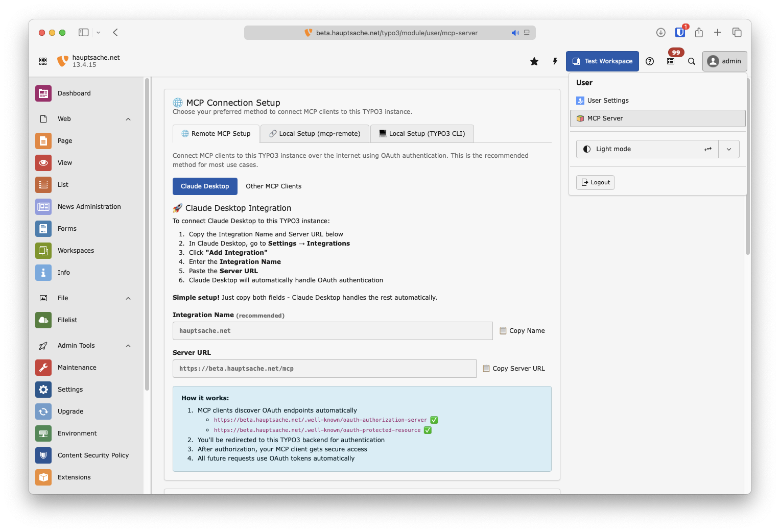The height and width of the screenshot is (532, 780).
Task: Open system information with 99 badge
Action: pyautogui.click(x=671, y=61)
